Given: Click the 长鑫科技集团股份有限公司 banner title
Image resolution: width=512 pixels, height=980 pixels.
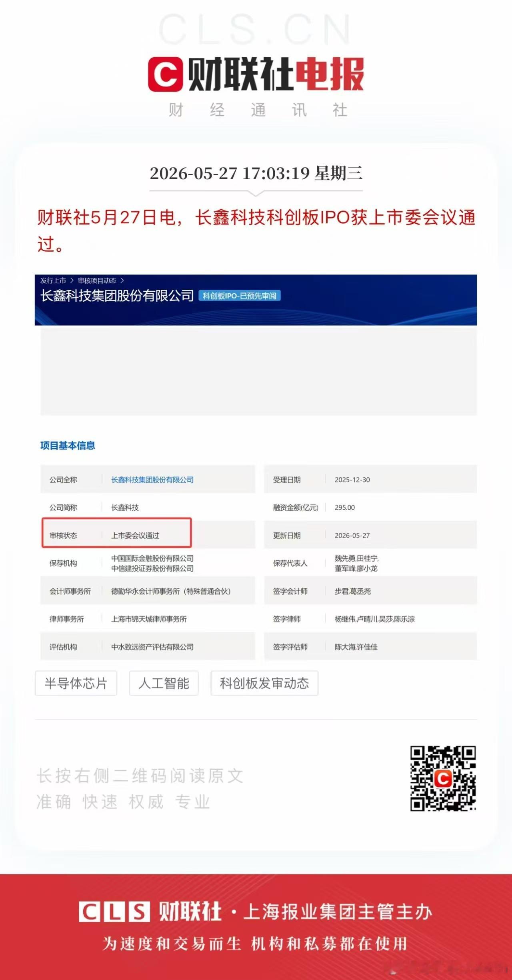Looking at the screenshot, I should pos(117,296).
